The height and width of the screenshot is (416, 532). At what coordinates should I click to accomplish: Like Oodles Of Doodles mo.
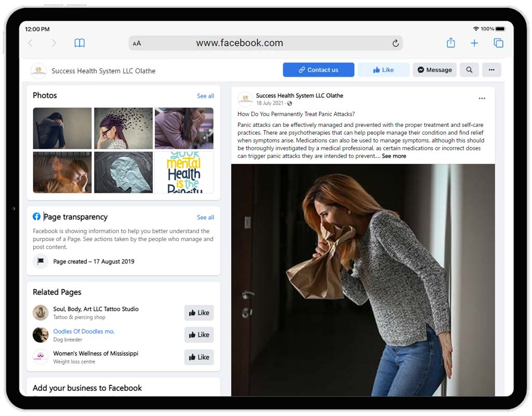[199, 335]
